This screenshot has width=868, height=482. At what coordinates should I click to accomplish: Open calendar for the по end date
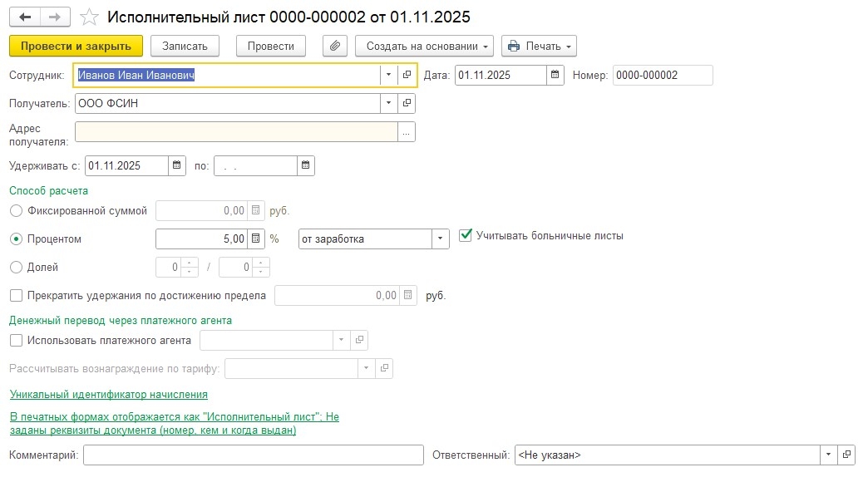(x=306, y=166)
